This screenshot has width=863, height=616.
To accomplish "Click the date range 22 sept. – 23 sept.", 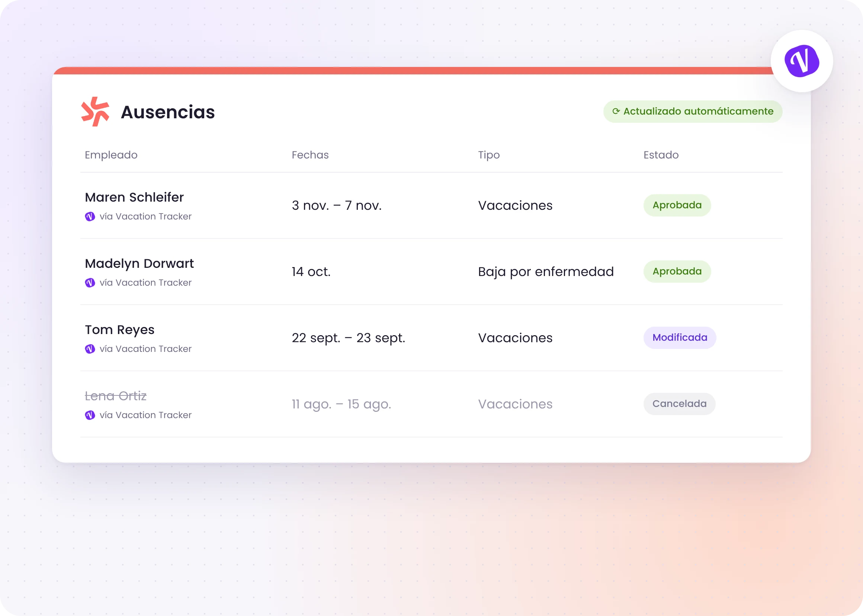I will click(348, 338).
